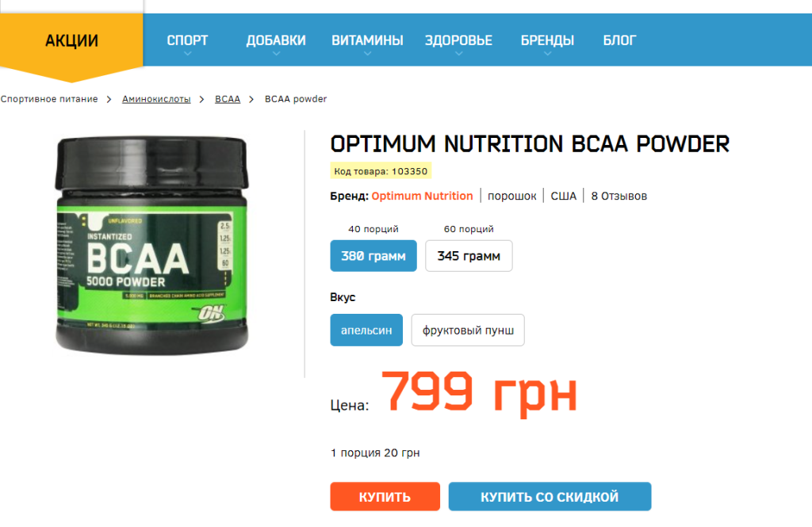Open the ЗДОРОВЬЕ navigation menu
812x527 pixels.
pos(458,40)
